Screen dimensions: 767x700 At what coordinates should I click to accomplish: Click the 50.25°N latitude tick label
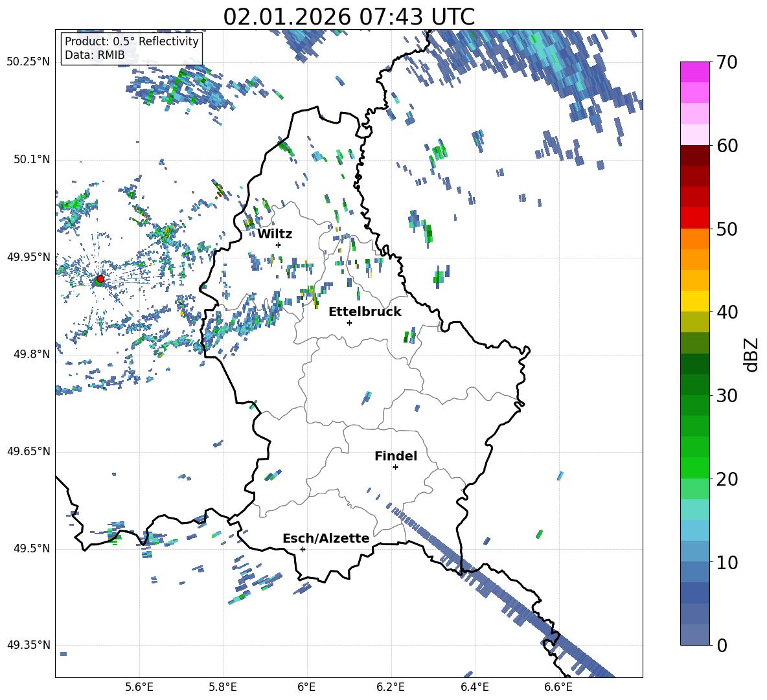(29, 62)
